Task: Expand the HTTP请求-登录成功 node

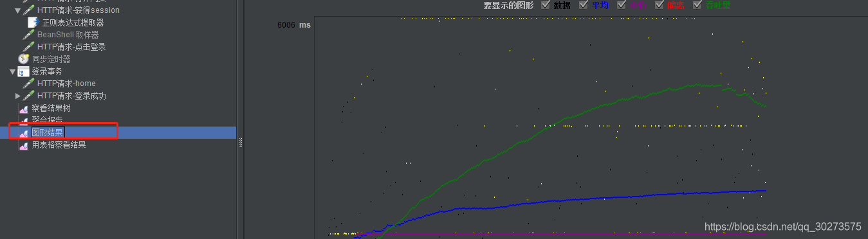Action: tap(18, 96)
